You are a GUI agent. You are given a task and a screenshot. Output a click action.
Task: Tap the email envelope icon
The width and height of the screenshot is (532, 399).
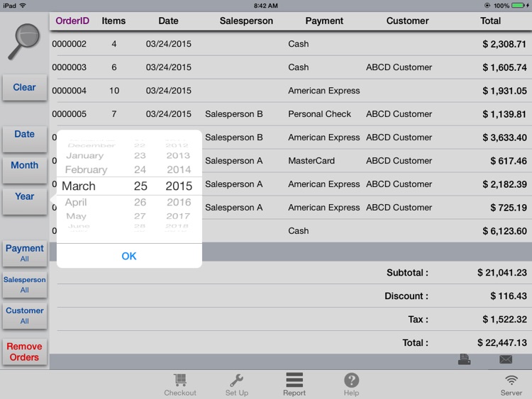point(506,359)
